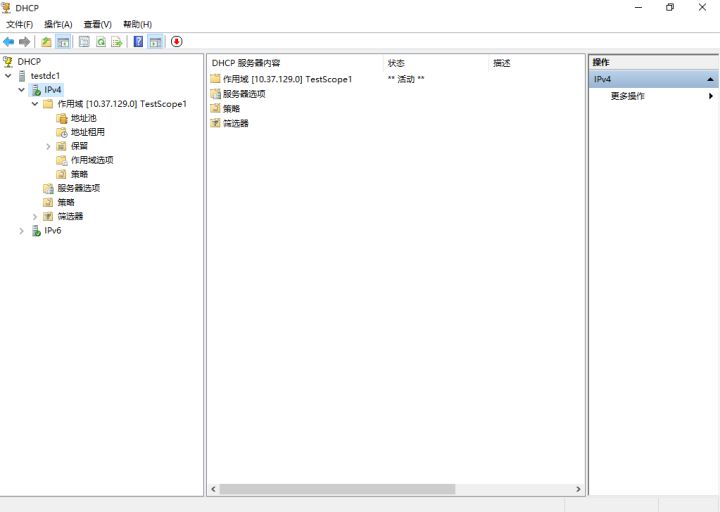Click the 保留 folder icon in tree
This screenshot has height=512, width=720.
61,146
